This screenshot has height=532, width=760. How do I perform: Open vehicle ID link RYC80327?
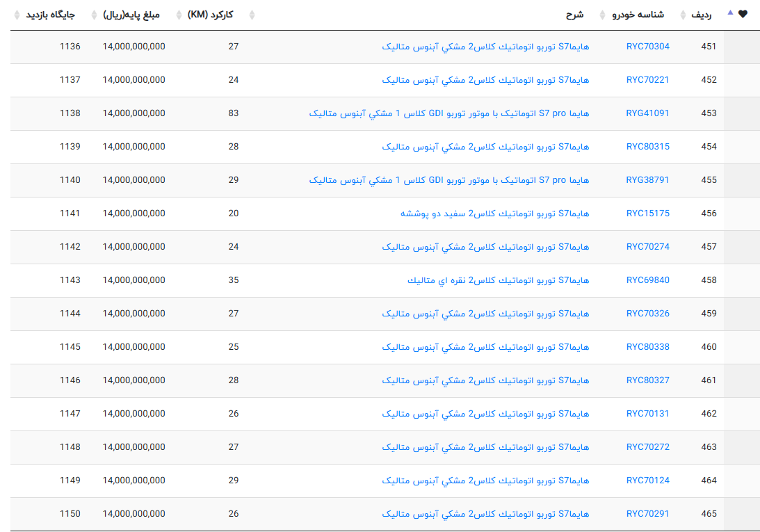coord(647,380)
